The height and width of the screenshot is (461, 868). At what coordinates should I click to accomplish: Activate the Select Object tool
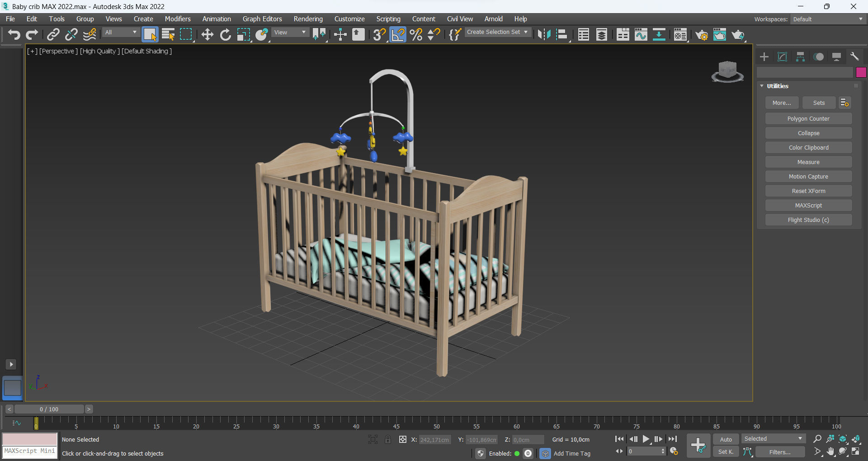(x=150, y=35)
